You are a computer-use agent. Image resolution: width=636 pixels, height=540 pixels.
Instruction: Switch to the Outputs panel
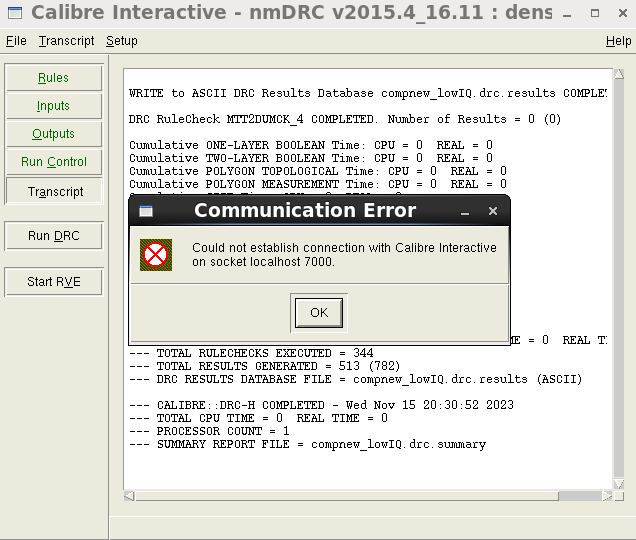coord(54,133)
